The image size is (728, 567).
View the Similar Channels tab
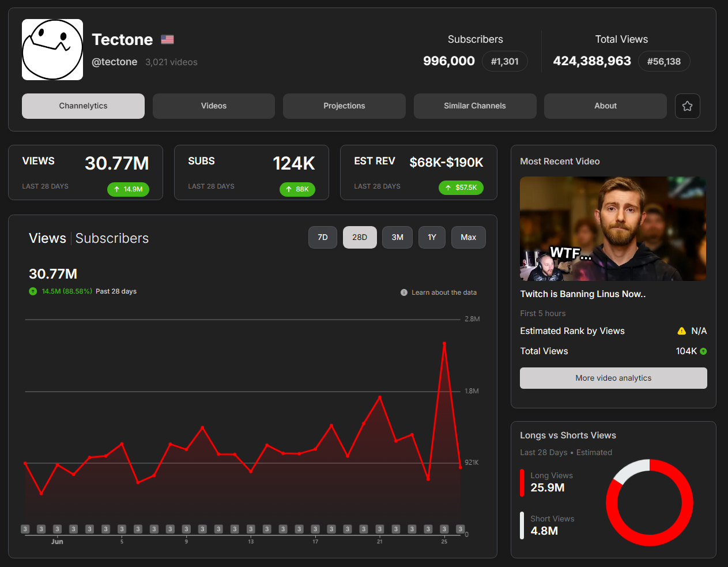pyautogui.click(x=475, y=106)
